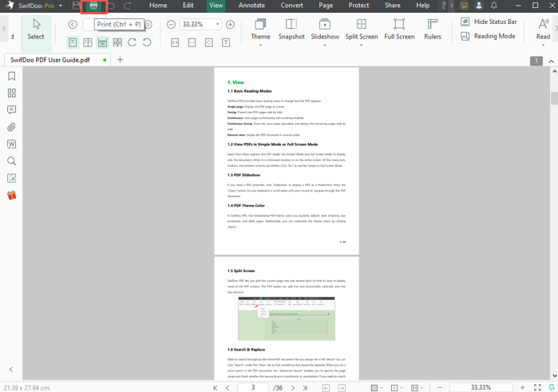Rotate view counterclockwise
The image size is (558, 392).
147,42
